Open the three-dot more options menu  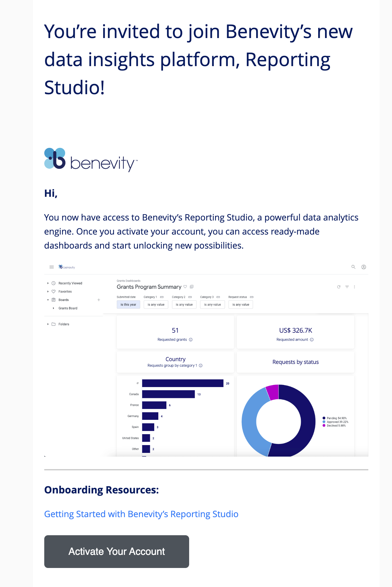tap(355, 287)
